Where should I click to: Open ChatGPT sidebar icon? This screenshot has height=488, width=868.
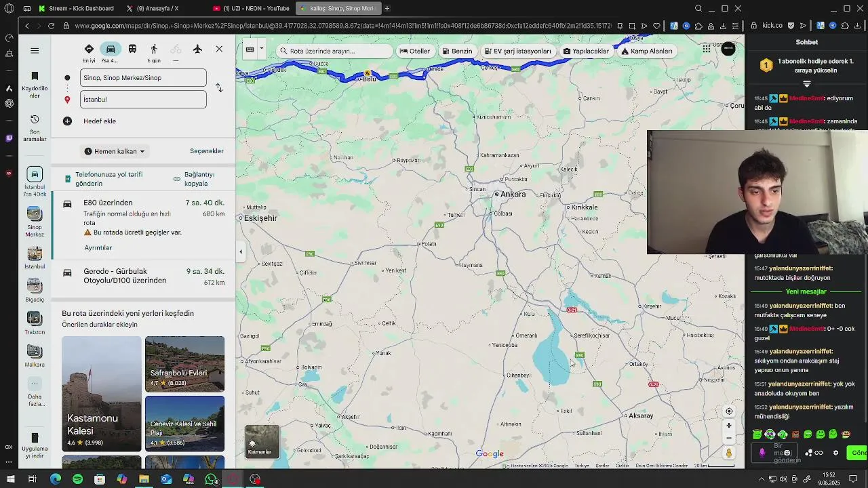[9, 103]
